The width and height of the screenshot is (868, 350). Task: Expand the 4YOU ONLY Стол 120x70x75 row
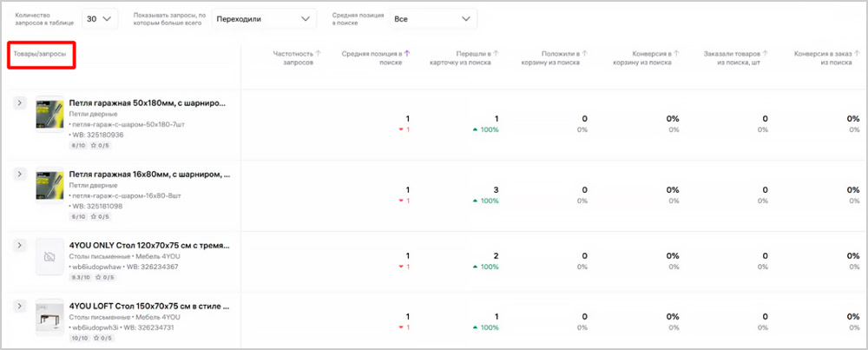click(20, 246)
